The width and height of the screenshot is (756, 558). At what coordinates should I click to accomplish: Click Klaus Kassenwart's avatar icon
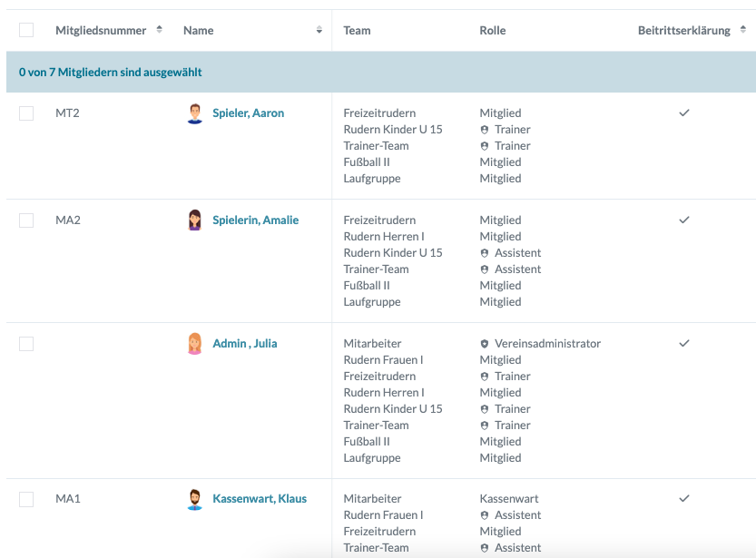194,499
